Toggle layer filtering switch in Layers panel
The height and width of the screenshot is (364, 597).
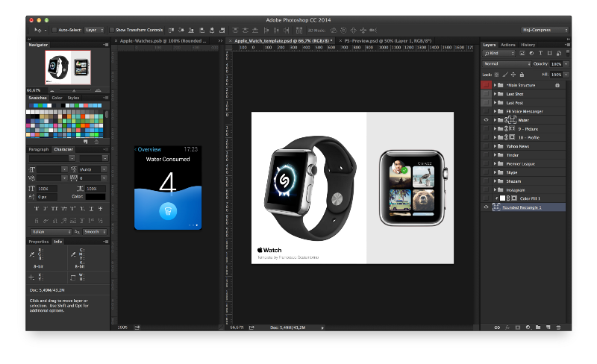568,52
